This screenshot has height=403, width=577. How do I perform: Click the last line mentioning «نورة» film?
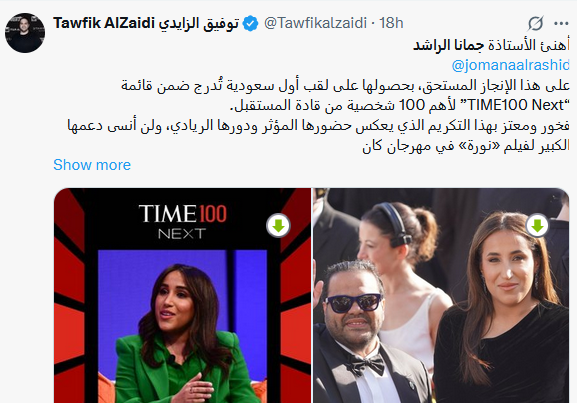point(466,146)
